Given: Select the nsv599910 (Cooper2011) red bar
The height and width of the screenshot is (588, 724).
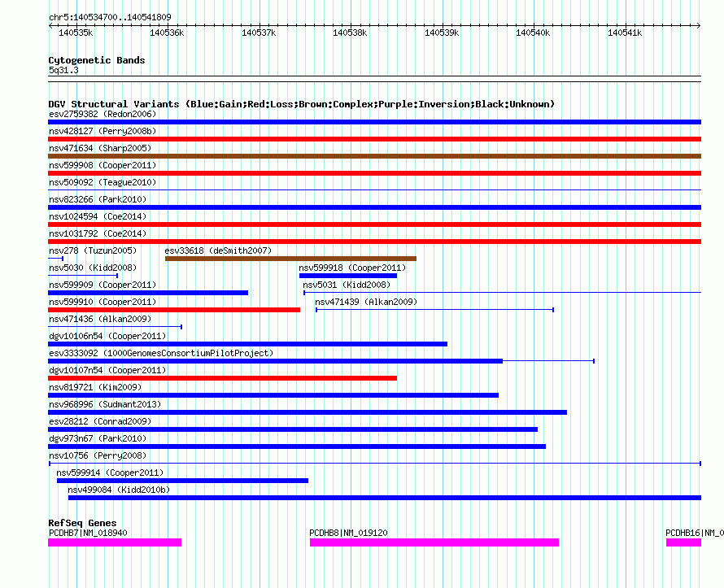Looking at the screenshot, I should 174,310.
